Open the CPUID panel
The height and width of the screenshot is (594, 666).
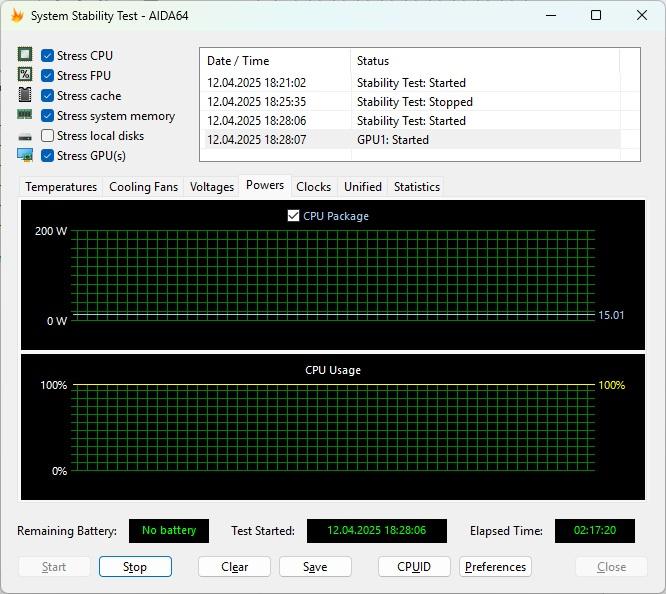414,567
